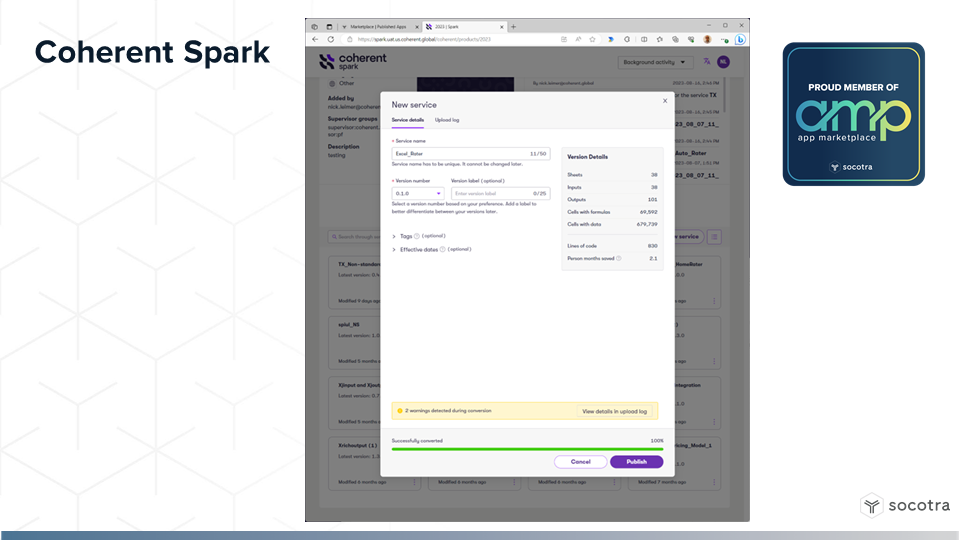Screen dimensions: 960x540
Task: Click the Successfully converted status text
Action: point(417,441)
